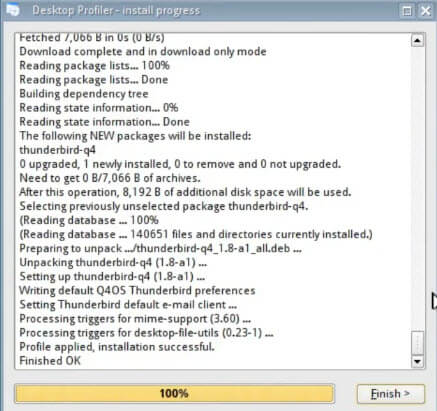The width and height of the screenshot is (437, 411).
Task: Maximize the install progress window
Action: click(x=407, y=11)
